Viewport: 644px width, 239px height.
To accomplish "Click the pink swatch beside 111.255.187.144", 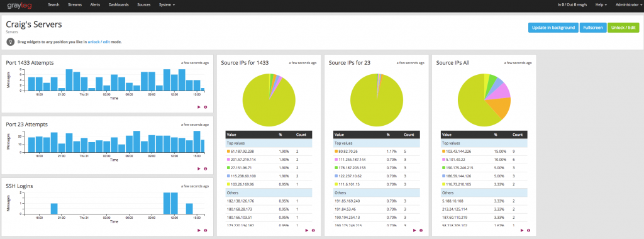I will (336, 159).
